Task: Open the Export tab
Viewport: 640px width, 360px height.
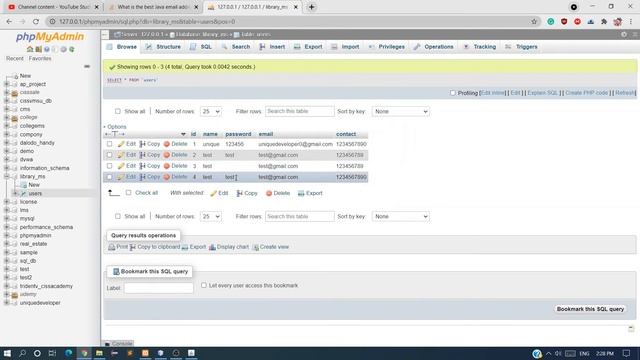Action: (308, 47)
